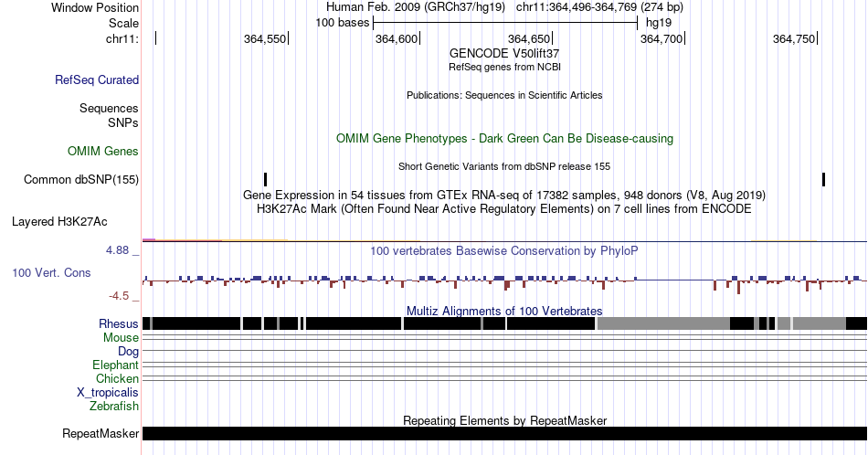Click the RefSeq genes from NCBI title
Viewport: 868px width, 455px height.
[x=504, y=67]
